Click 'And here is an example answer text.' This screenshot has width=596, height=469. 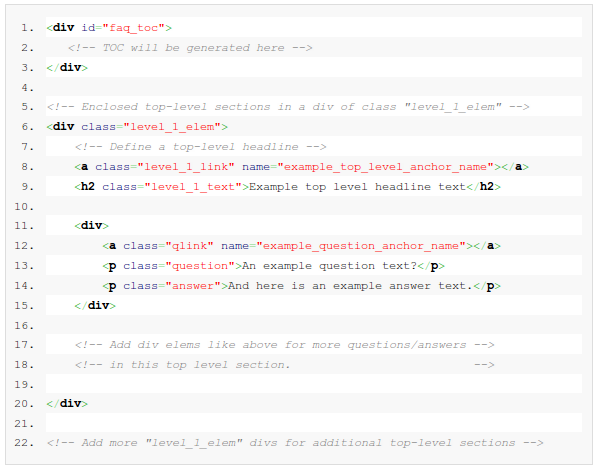(350, 286)
